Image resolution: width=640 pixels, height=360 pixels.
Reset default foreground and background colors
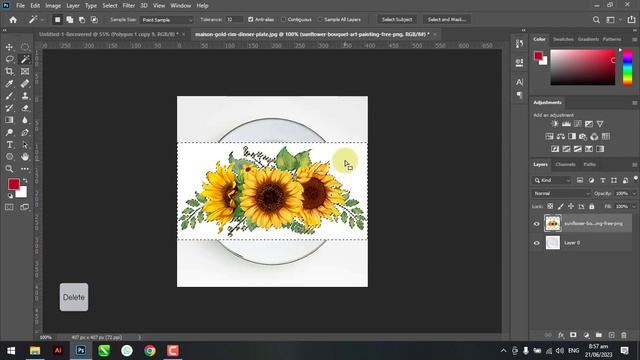[10, 196]
